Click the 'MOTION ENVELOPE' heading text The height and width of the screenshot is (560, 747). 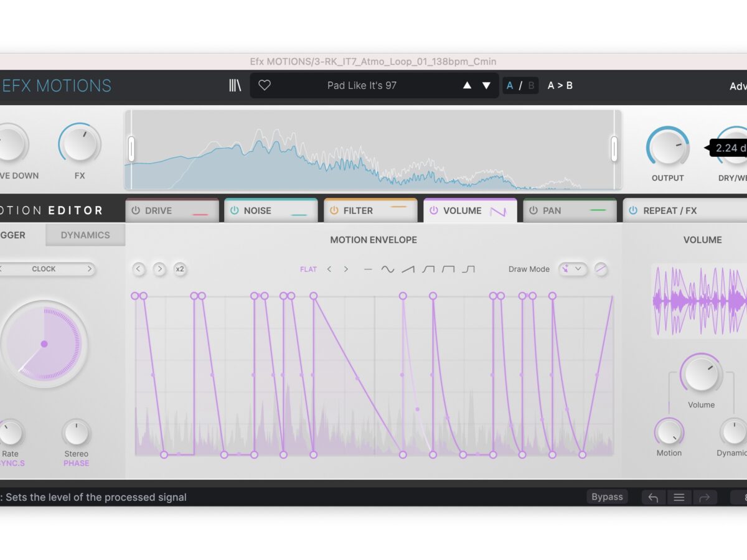pyautogui.click(x=374, y=240)
